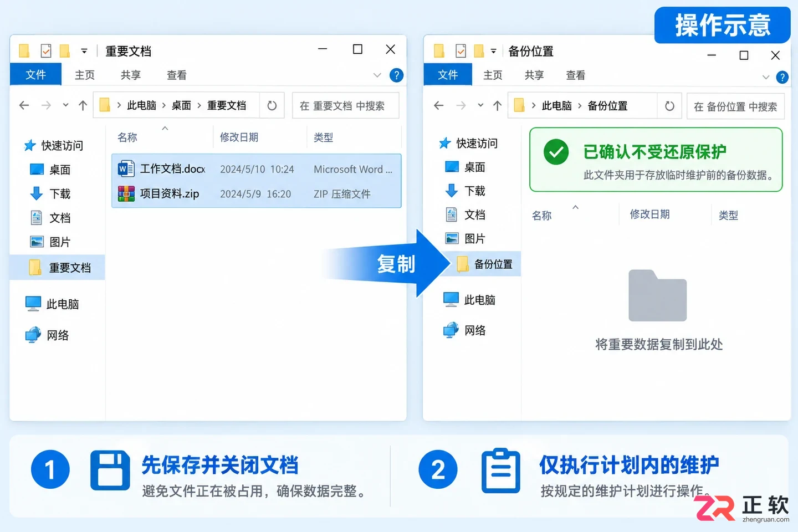Select the file name 工作文档.docx
The height and width of the screenshot is (532, 798).
point(172,168)
